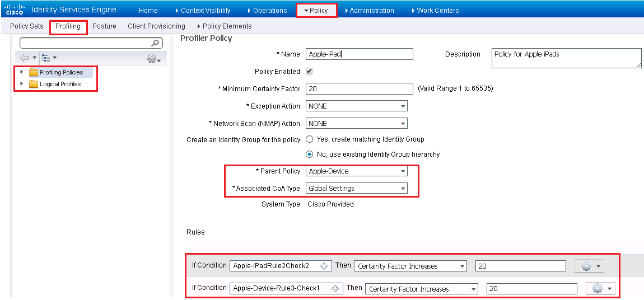Click the Valid Range 1 to 65535 text
Image resolution: width=644 pixels, height=300 pixels.
pyautogui.click(x=455, y=88)
